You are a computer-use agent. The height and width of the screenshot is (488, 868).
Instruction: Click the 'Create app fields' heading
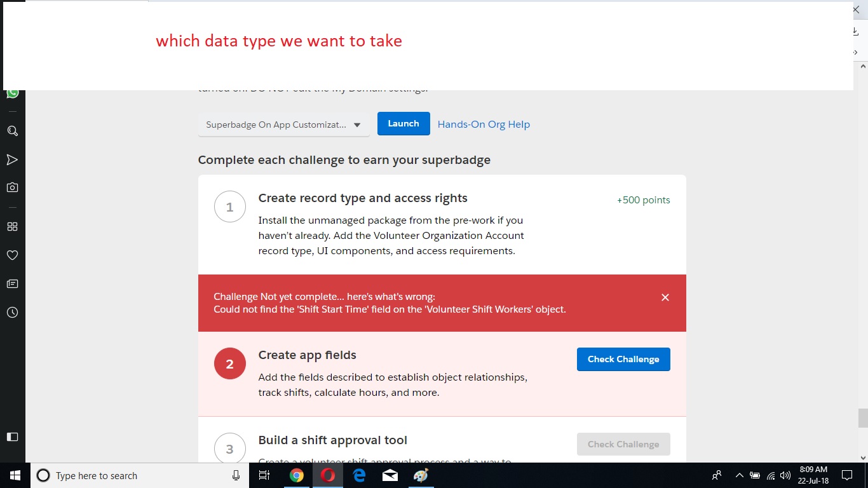[x=307, y=355]
